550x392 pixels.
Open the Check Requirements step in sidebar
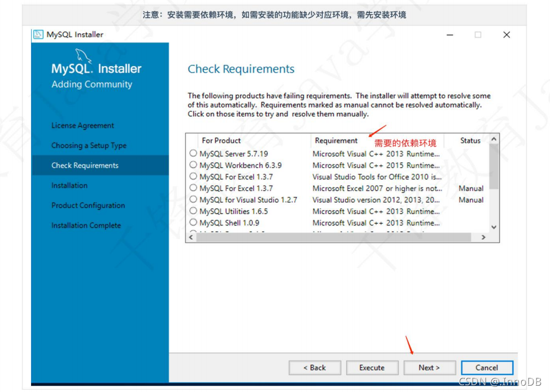click(85, 165)
